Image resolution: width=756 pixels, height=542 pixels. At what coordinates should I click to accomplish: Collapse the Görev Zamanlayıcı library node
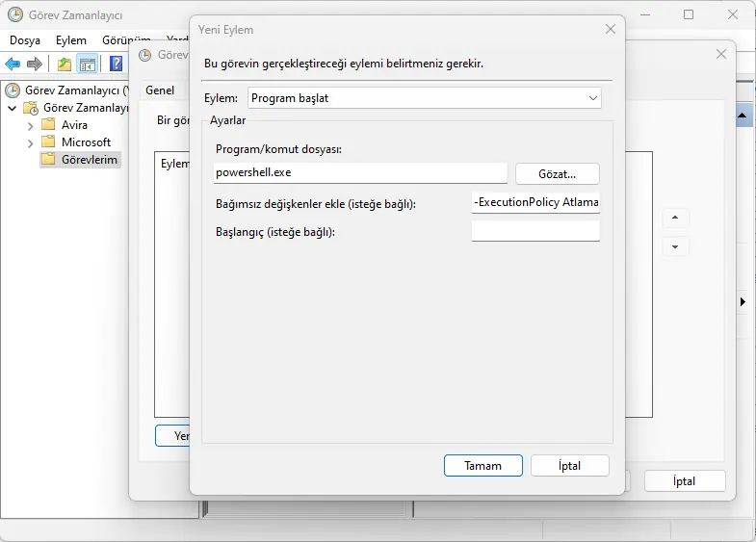13,108
